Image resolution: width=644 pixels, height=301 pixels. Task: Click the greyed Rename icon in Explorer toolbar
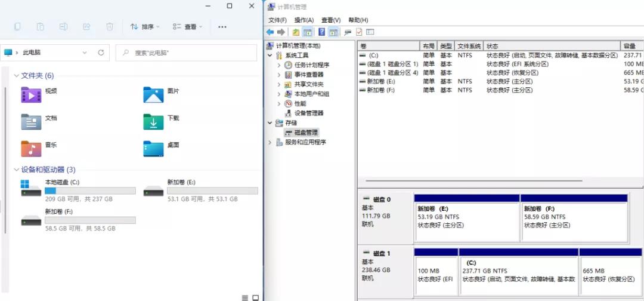click(x=63, y=27)
